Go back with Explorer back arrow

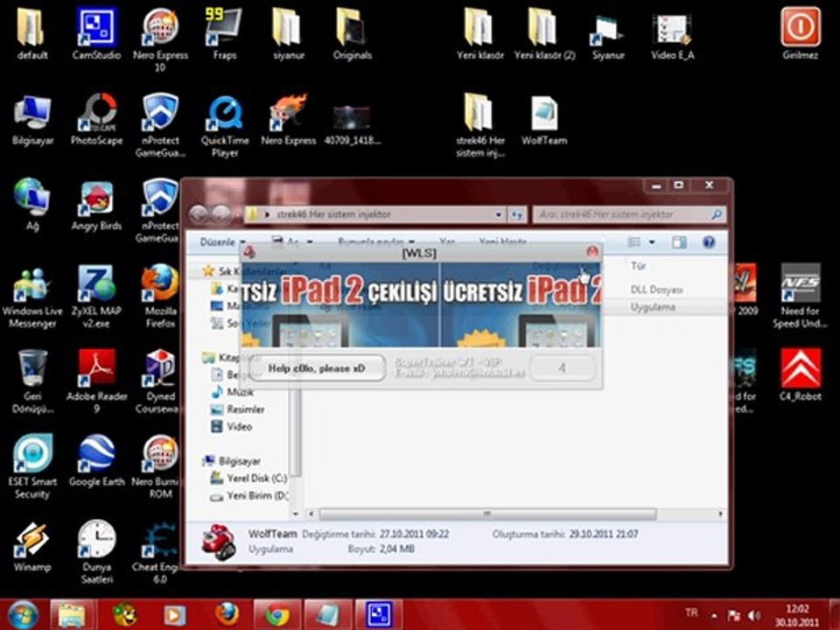pos(199,214)
